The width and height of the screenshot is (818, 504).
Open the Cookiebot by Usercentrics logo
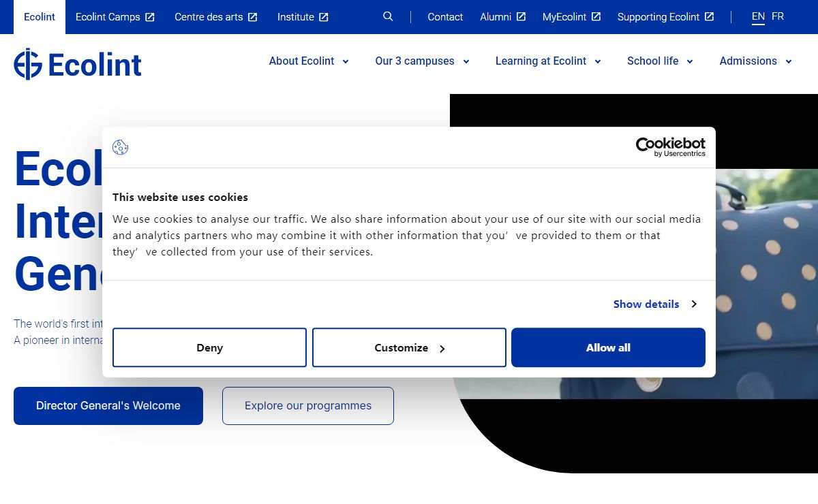tap(671, 146)
